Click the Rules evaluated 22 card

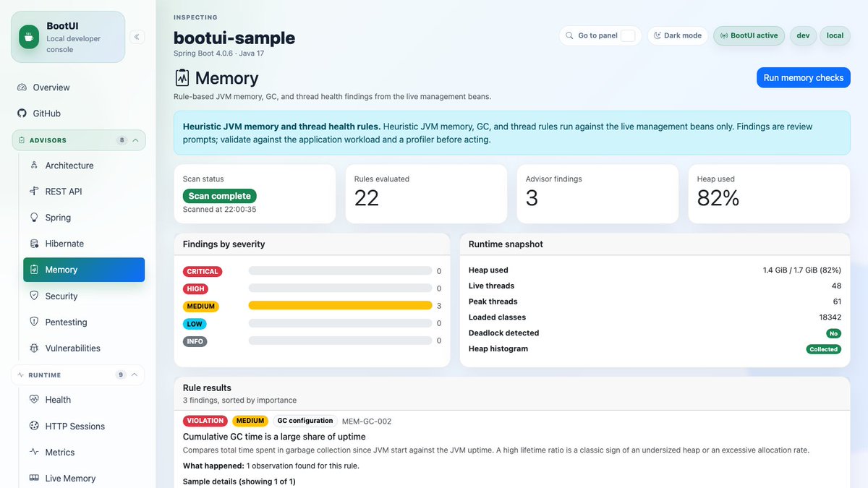tap(426, 194)
